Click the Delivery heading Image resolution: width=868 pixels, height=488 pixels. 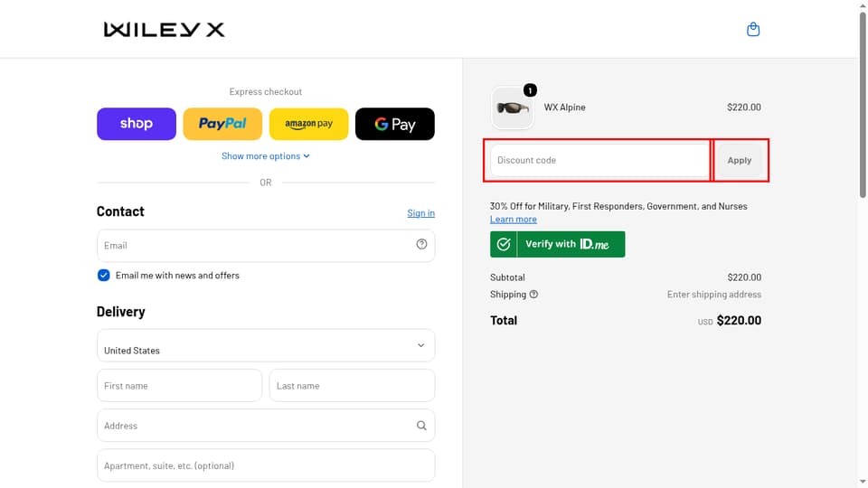(120, 312)
